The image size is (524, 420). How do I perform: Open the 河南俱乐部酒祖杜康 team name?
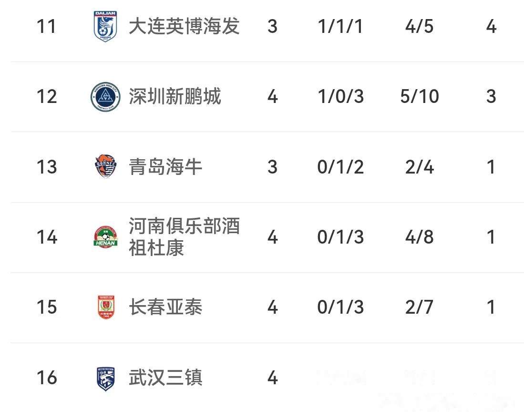click(x=184, y=237)
